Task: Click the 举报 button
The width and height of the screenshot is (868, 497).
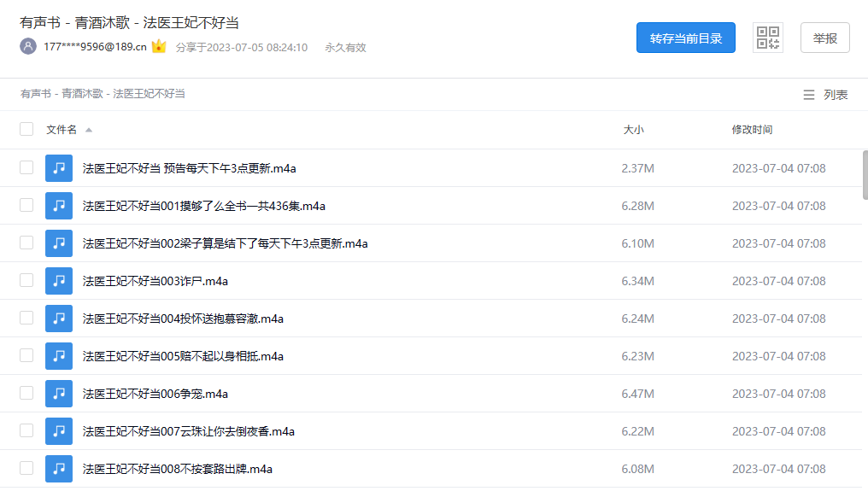Action: tap(824, 38)
